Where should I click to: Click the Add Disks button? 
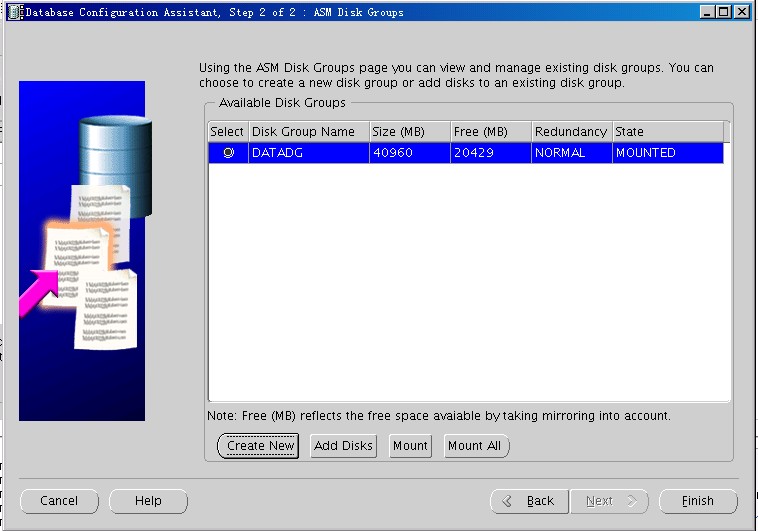(343, 446)
